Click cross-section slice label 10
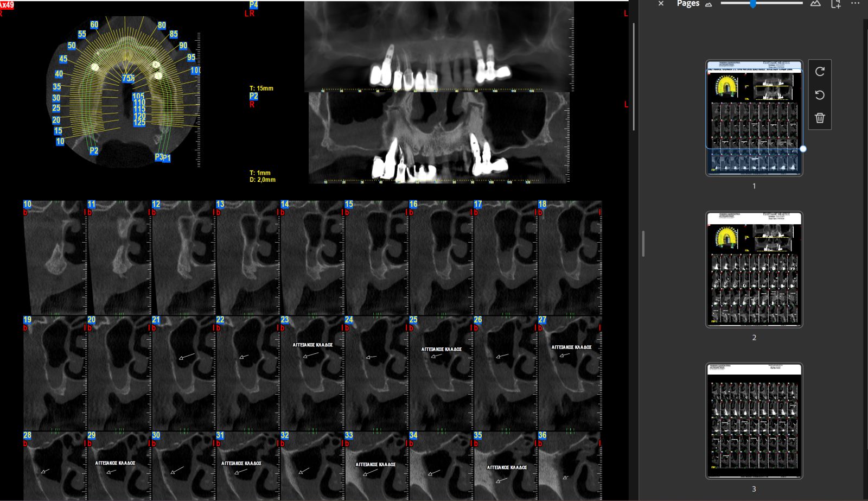 pos(27,204)
